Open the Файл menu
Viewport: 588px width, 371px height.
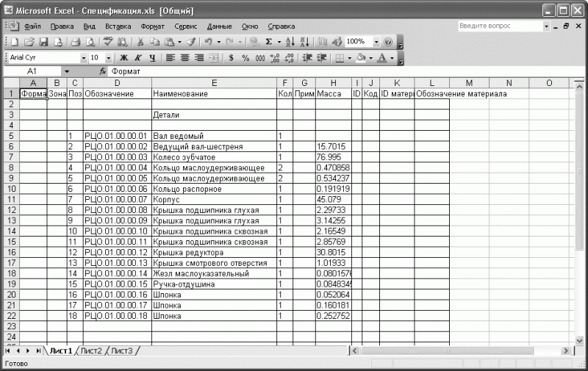pyautogui.click(x=32, y=26)
